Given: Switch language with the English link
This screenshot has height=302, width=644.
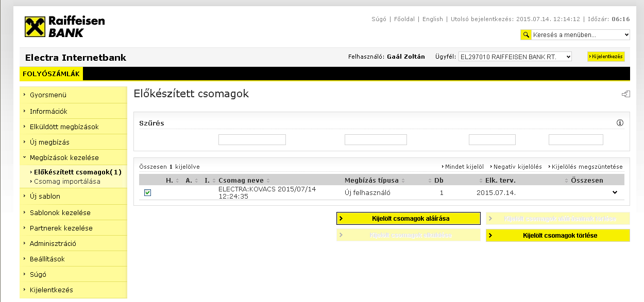Looking at the screenshot, I should (x=433, y=19).
